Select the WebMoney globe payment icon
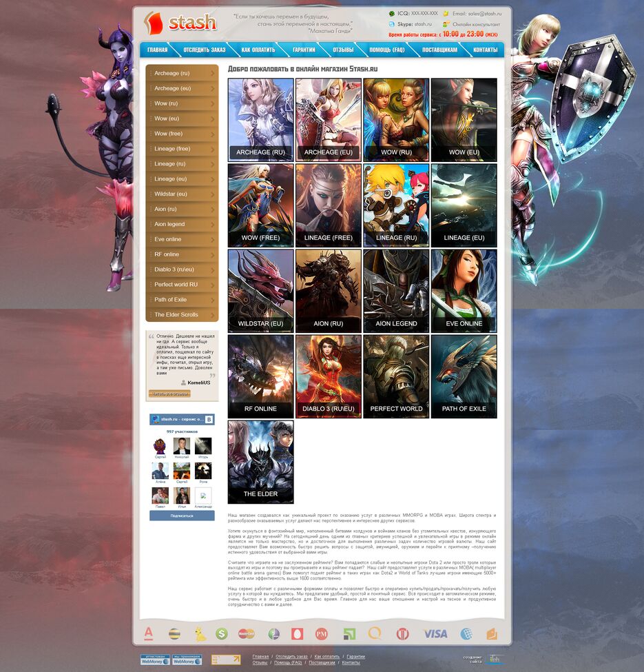Image resolution: width=644 pixels, height=672 pixels. [466, 634]
